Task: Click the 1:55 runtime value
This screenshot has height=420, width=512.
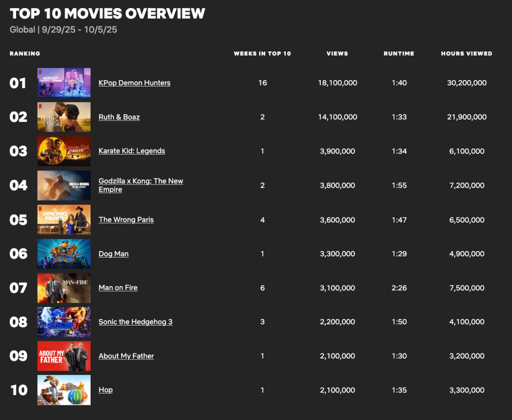Action: pyautogui.click(x=399, y=185)
